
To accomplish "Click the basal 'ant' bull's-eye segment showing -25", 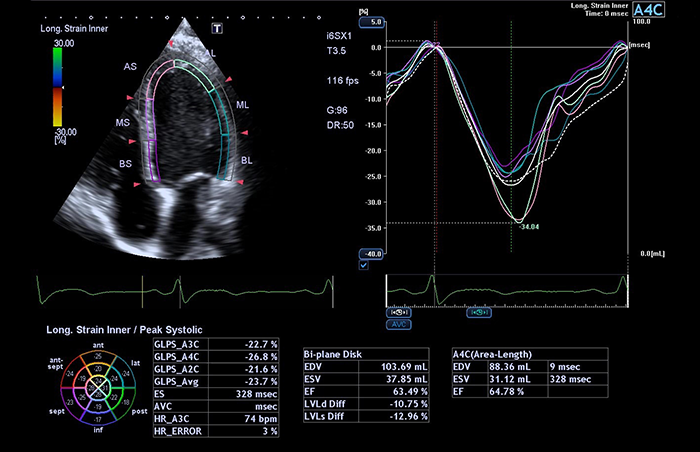I will coord(98,356).
